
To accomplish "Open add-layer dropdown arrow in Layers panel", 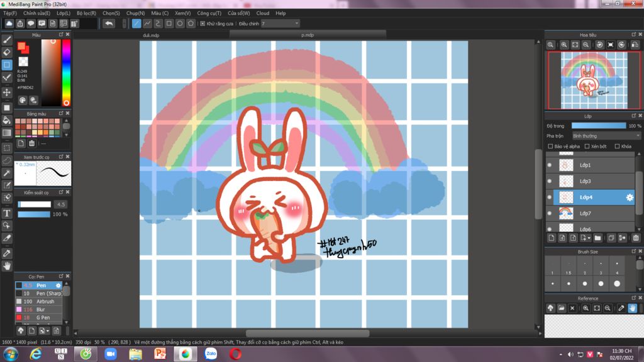I will point(589,238).
